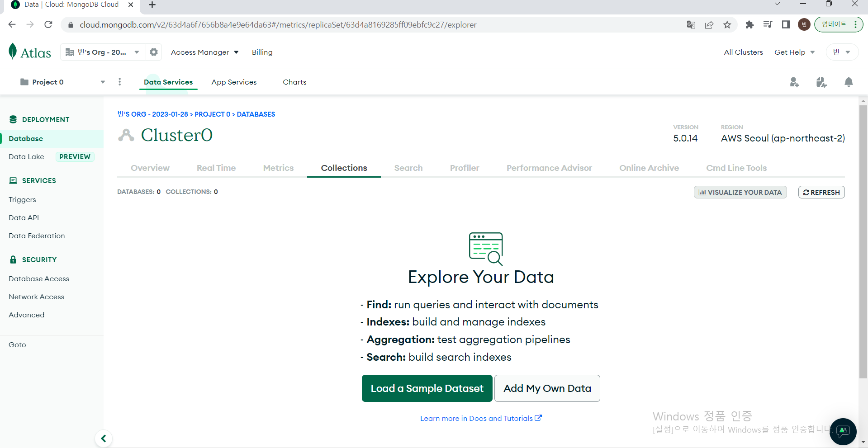Switch to Data Services tab
Image resolution: width=868 pixels, height=448 pixels.
pos(168,82)
